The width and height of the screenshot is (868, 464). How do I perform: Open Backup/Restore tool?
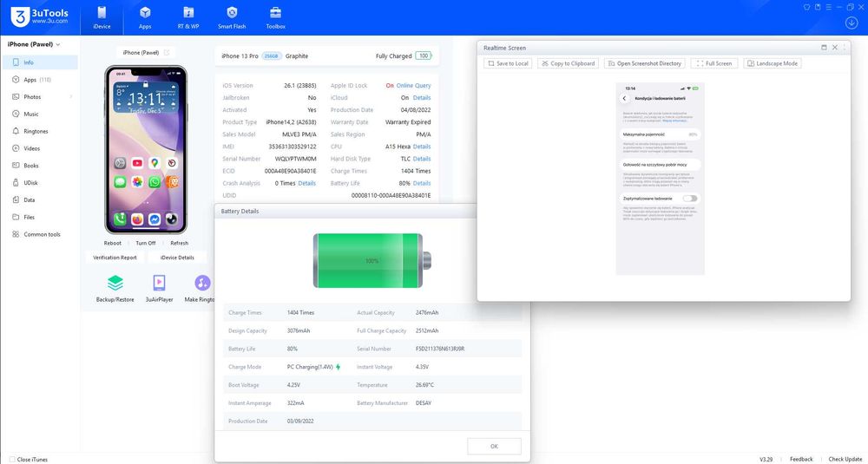(115, 289)
